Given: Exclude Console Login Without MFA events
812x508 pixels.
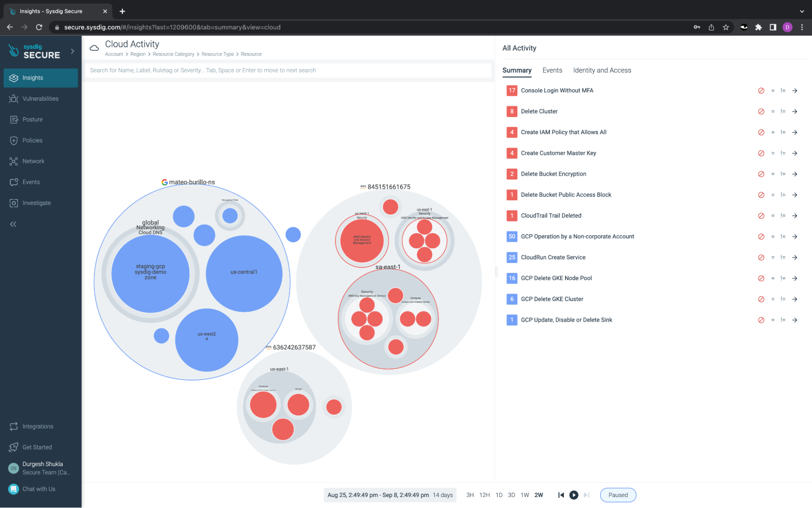Looking at the screenshot, I should [761, 90].
